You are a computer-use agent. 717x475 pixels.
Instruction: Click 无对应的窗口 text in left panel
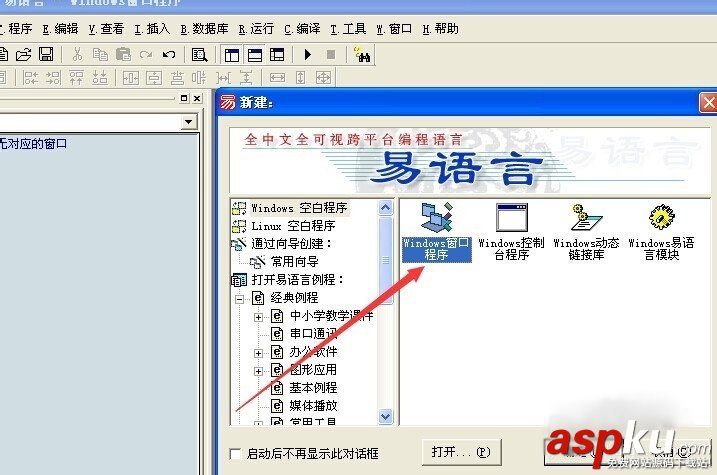33,144
